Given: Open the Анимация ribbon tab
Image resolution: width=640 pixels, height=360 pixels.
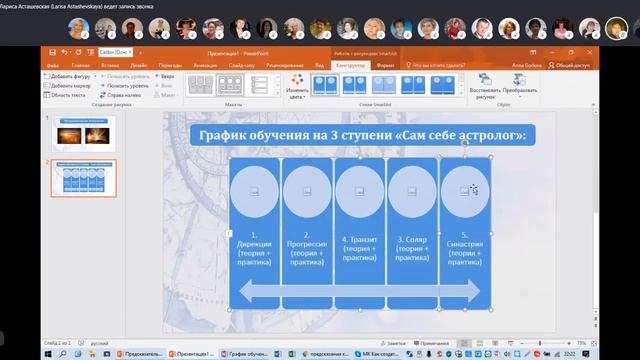Looking at the screenshot, I should (205, 65).
